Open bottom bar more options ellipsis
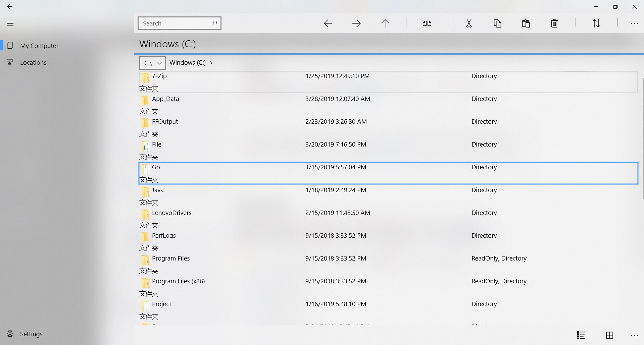Viewport: 644px width, 345px height. pos(634,335)
